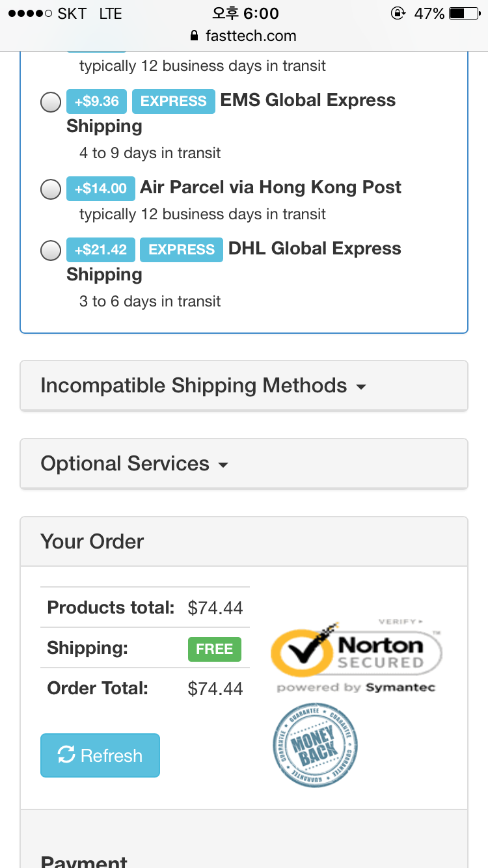Click the Money Back guarantee seal
488x868 pixels.
pos(316,745)
